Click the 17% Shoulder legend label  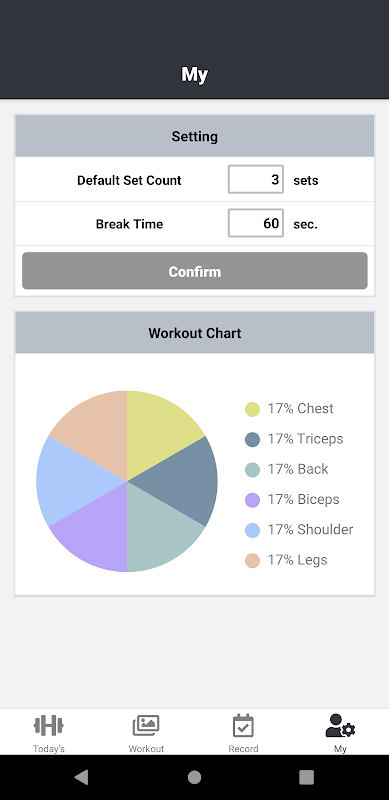[x=310, y=530]
